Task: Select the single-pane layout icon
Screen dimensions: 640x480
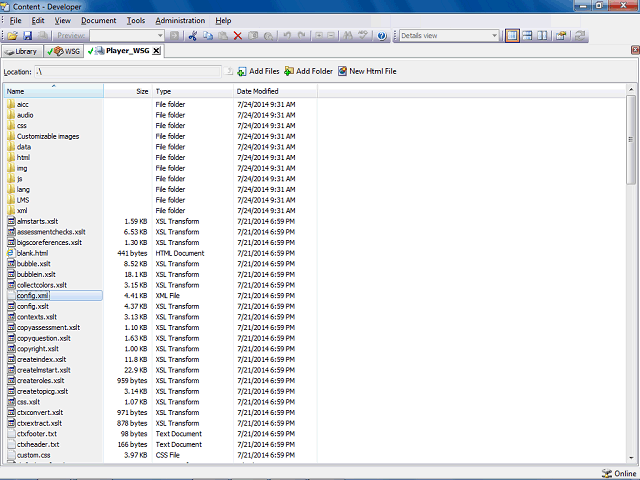Action: (x=512, y=36)
